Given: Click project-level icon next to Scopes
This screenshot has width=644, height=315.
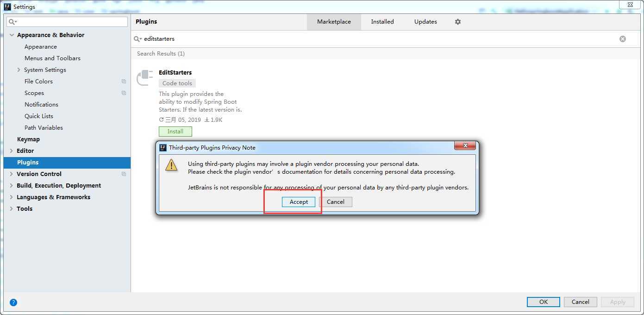Looking at the screenshot, I should tap(124, 93).
